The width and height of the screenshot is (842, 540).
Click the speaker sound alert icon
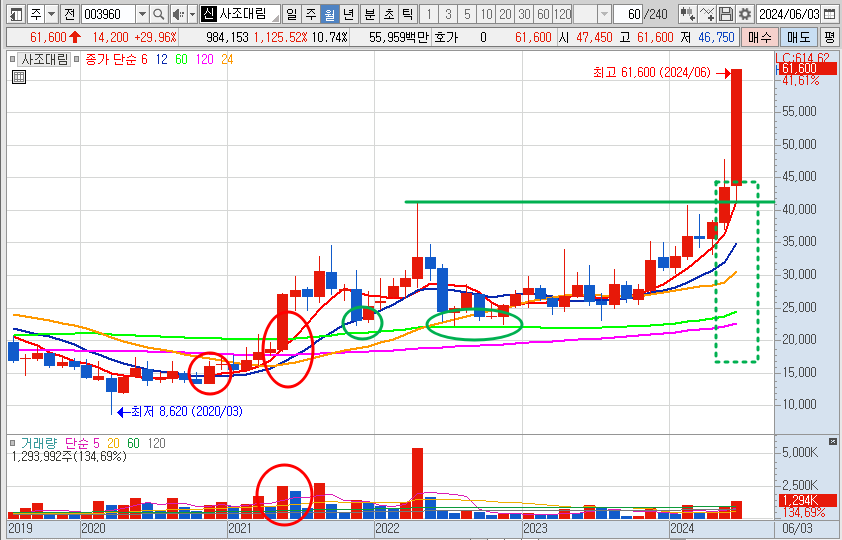[x=178, y=14]
